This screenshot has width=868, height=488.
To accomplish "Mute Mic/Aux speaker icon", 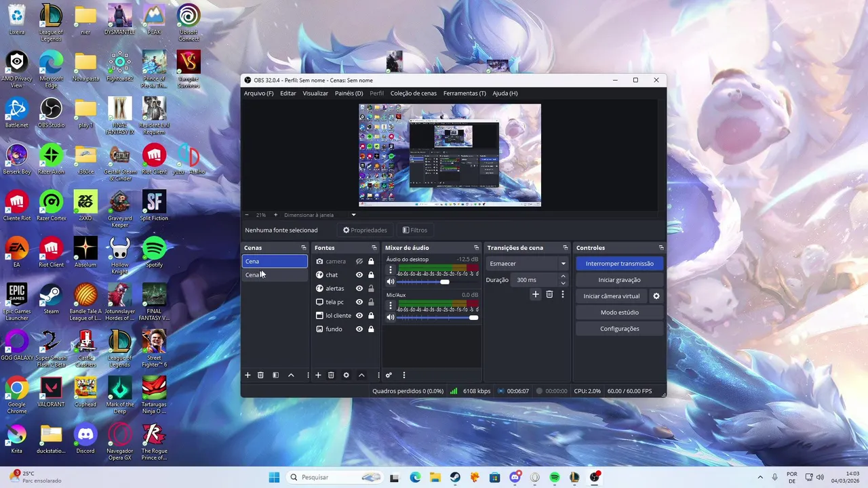I will click(390, 318).
